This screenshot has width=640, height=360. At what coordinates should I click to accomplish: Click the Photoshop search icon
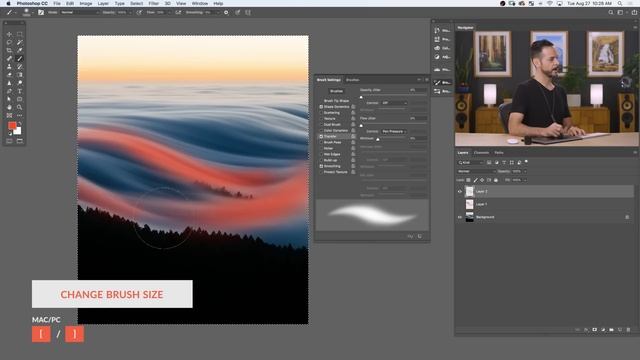pyautogui.click(x=611, y=12)
